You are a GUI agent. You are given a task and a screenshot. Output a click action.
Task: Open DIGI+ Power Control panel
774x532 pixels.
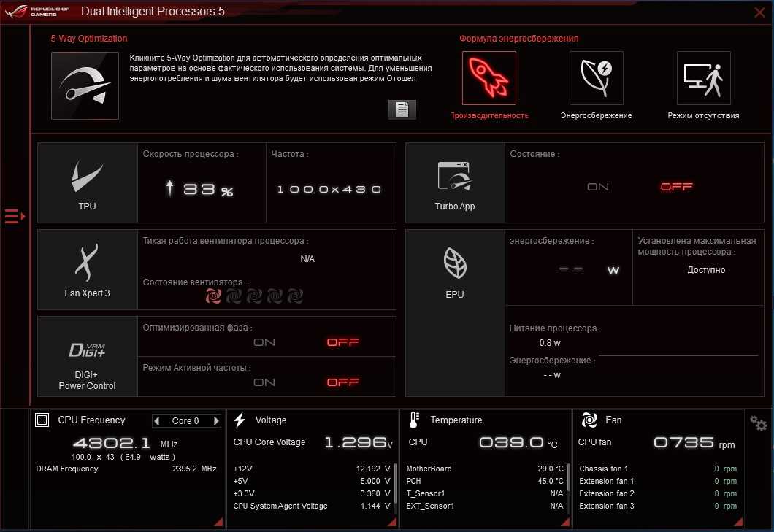(87, 357)
